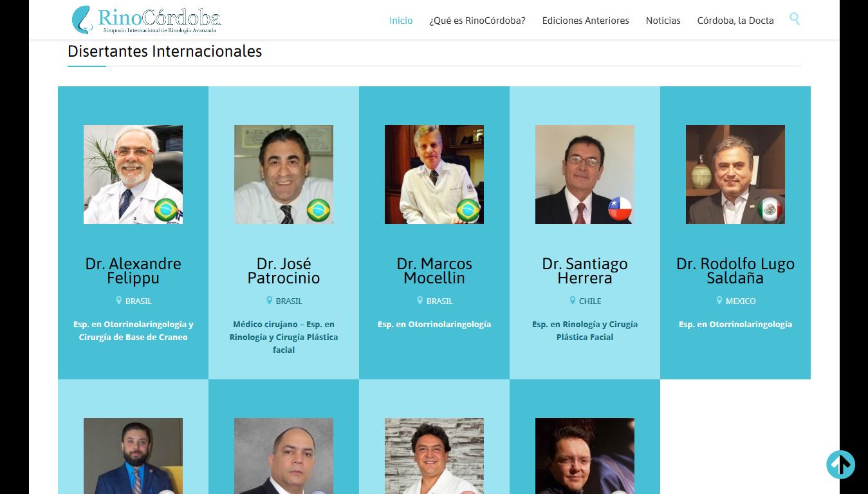Open Dr. Alexandre Felippu profile name

click(133, 271)
